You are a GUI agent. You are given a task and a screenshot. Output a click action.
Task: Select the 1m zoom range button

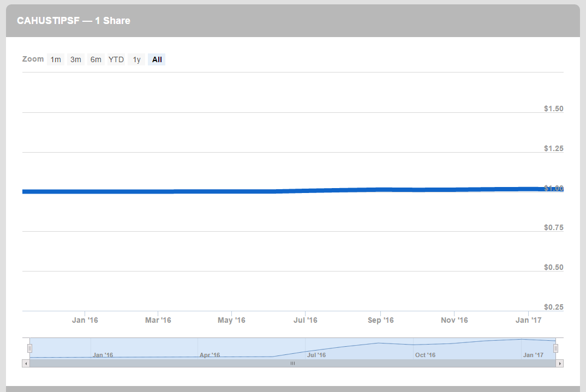[x=56, y=59]
